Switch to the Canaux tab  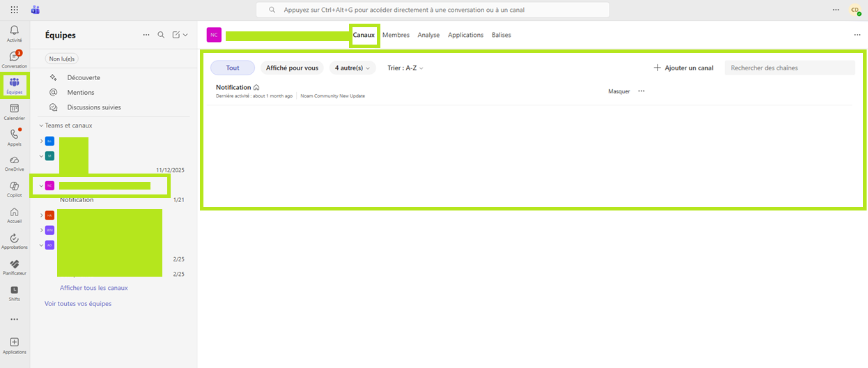click(364, 35)
